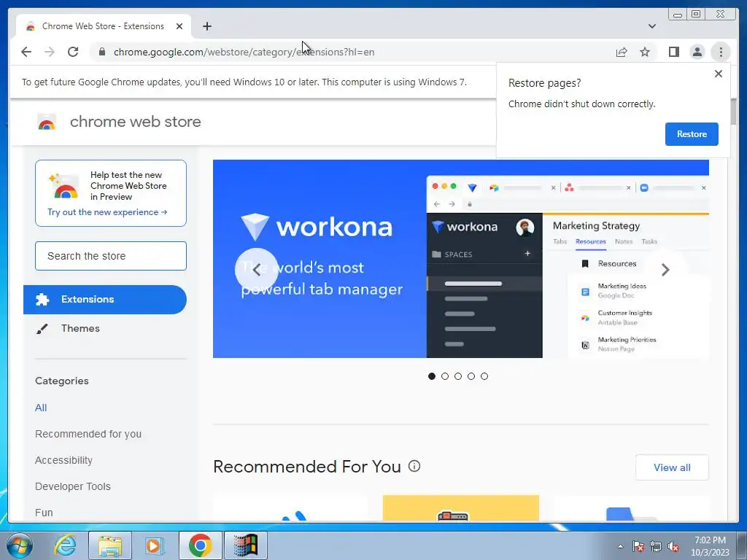Click the network tray icon
Image resolution: width=747 pixels, height=560 pixels.
tap(656, 546)
